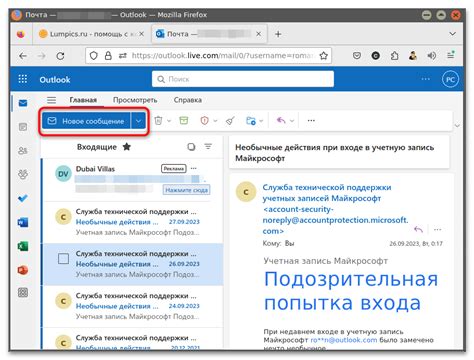Collapse the ribbon with chevron at right
Screen dimensions: 474x360
pyautogui.click(x=457, y=126)
